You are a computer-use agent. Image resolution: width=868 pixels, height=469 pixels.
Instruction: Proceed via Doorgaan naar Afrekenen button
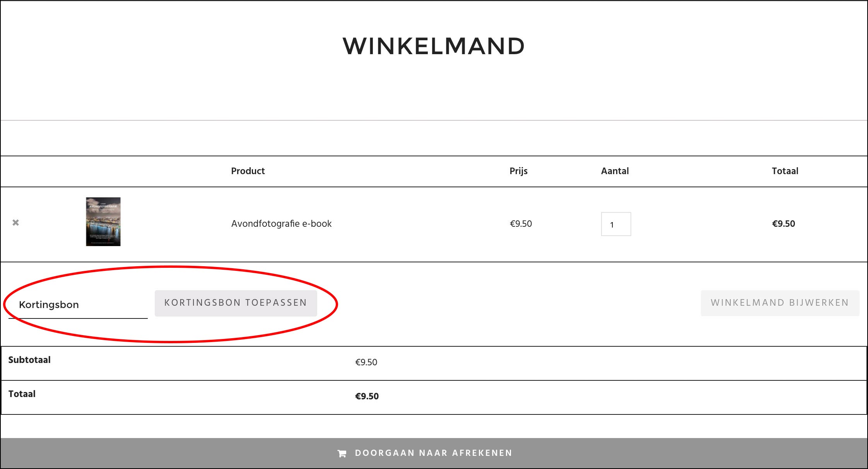tap(434, 453)
